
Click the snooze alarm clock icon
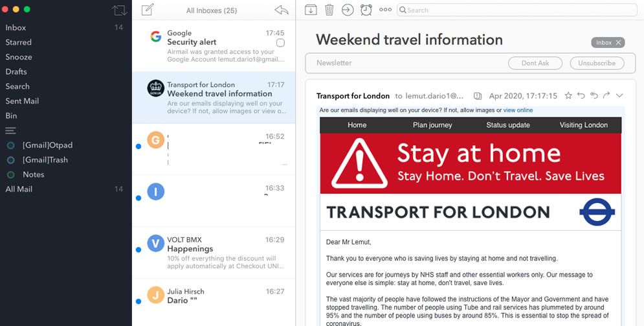pyautogui.click(x=366, y=10)
